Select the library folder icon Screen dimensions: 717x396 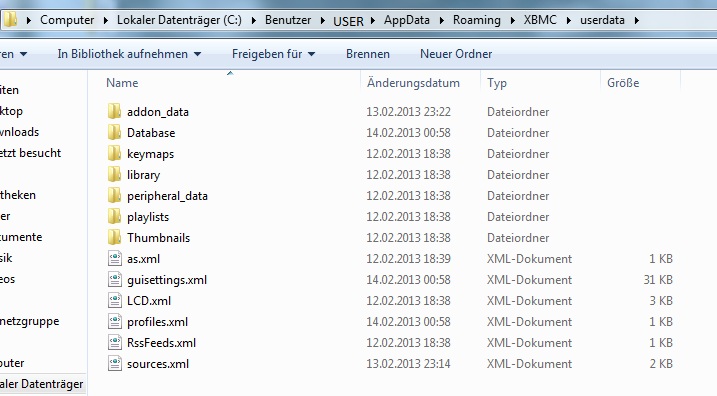point(114,174)
